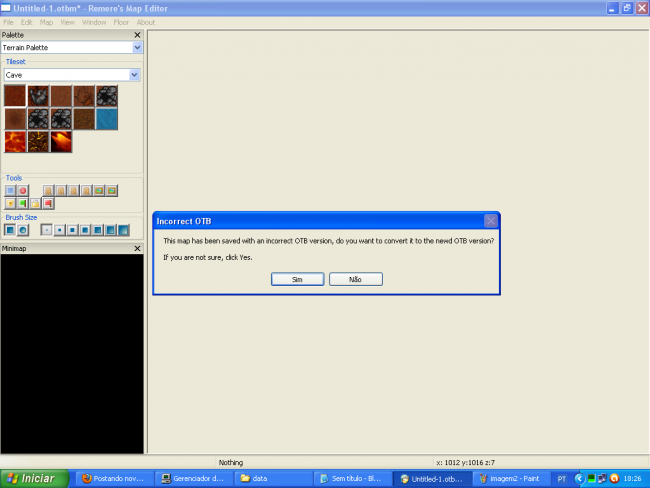Open the Iniciar start button

pos(35,478)
